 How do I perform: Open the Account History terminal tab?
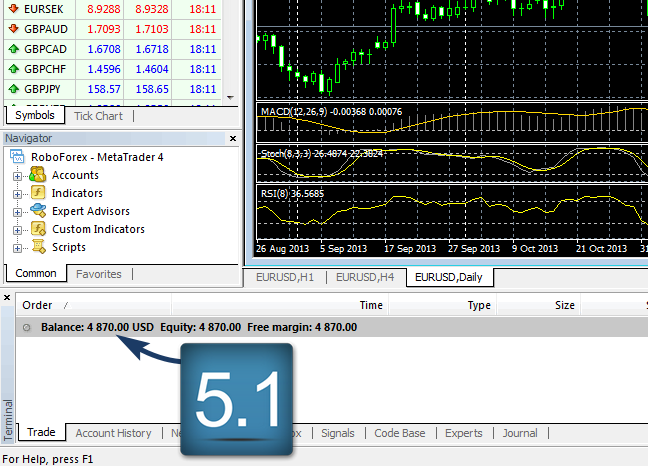(x=113, y=433)
